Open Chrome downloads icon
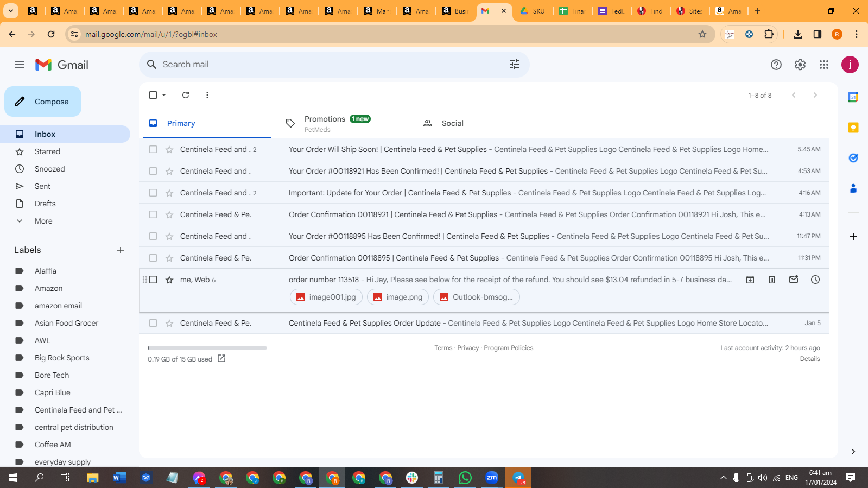 pyautogui.click(x=798, y=34)
